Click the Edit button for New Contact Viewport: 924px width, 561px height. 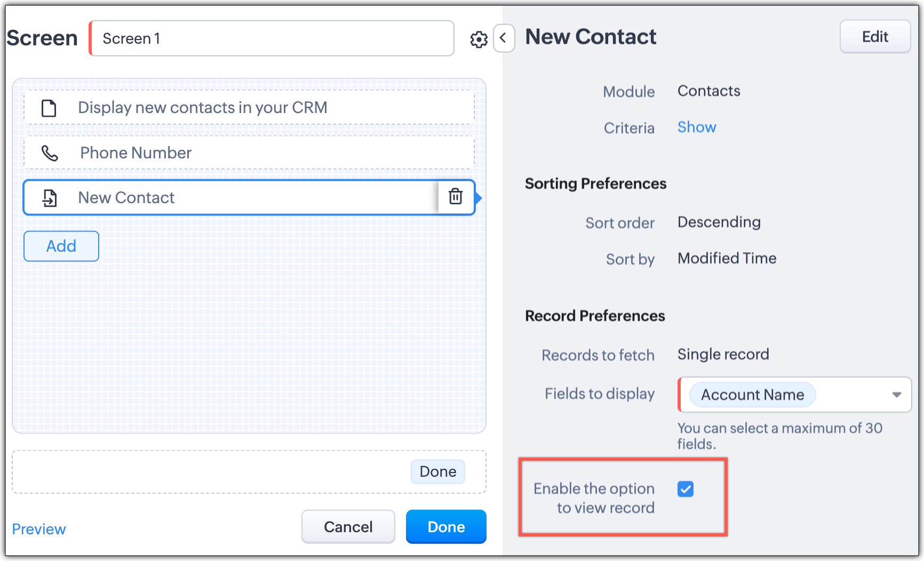click(875, 37)
